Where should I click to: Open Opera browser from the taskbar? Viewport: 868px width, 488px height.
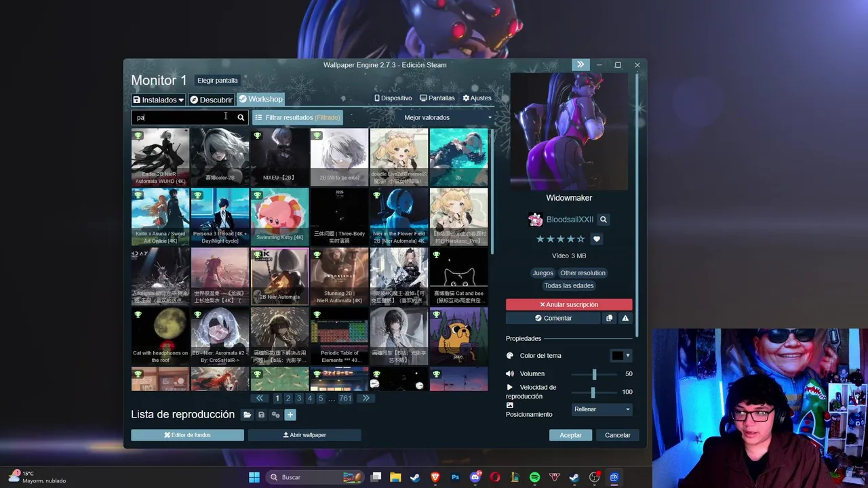(x=495, y=477)
